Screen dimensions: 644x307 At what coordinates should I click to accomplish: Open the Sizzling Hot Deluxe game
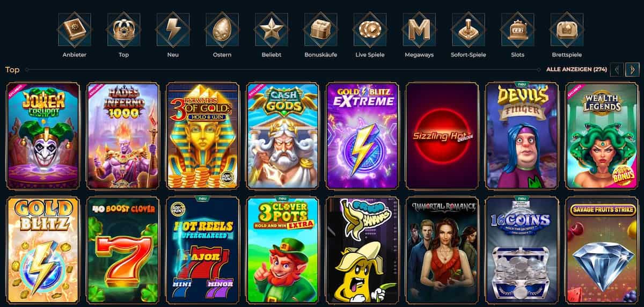coord(442,136)
